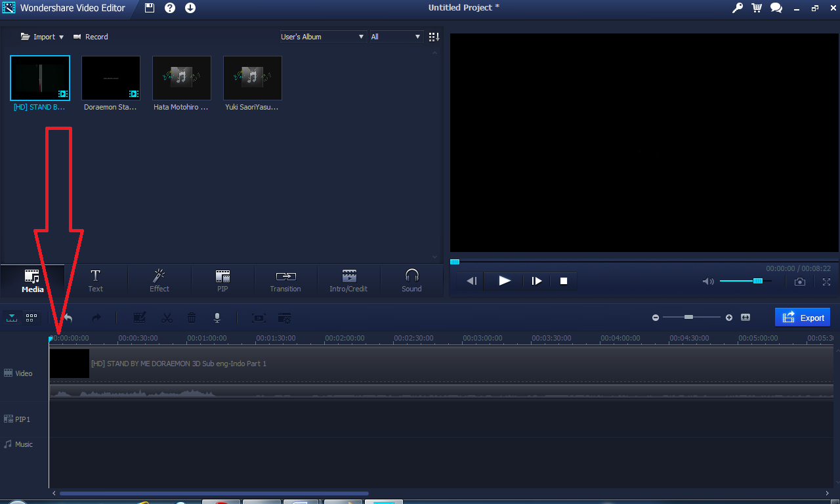Open the edit clip tool on the toolbar
840x504 pixels.
coord(139,318)
